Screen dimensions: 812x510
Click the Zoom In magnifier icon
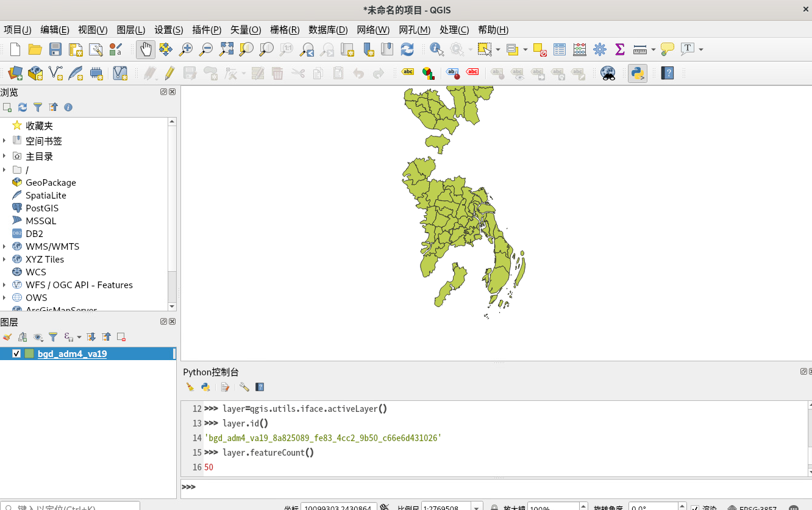[x=186, y=49]
